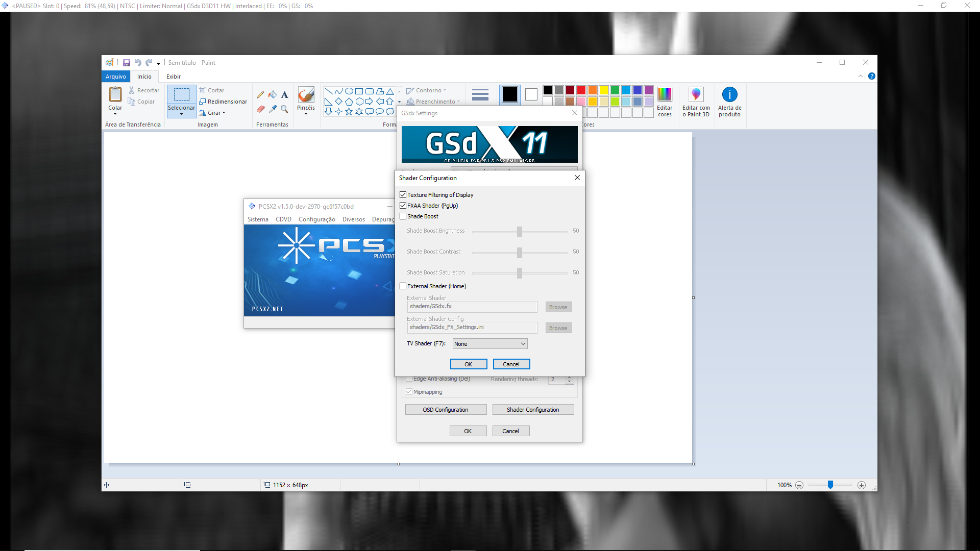Select the Text tool
The height and width of the screenshot is (551, 980).
[284, 95]
